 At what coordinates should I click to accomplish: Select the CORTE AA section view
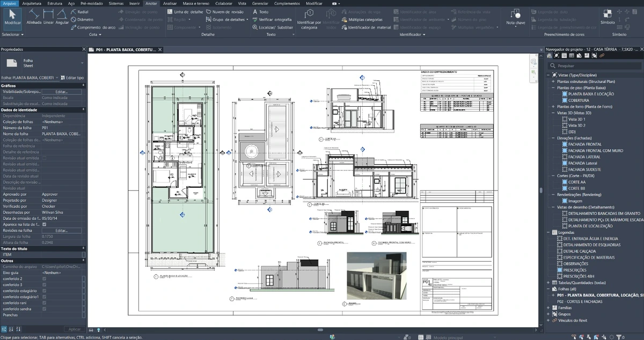[x=577, y=182]
